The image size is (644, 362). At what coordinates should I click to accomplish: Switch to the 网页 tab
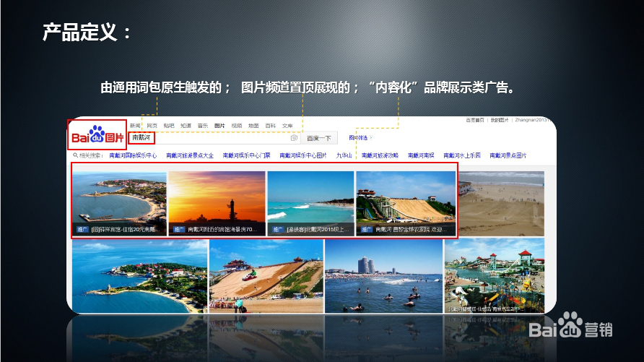[x=152, y=125]
